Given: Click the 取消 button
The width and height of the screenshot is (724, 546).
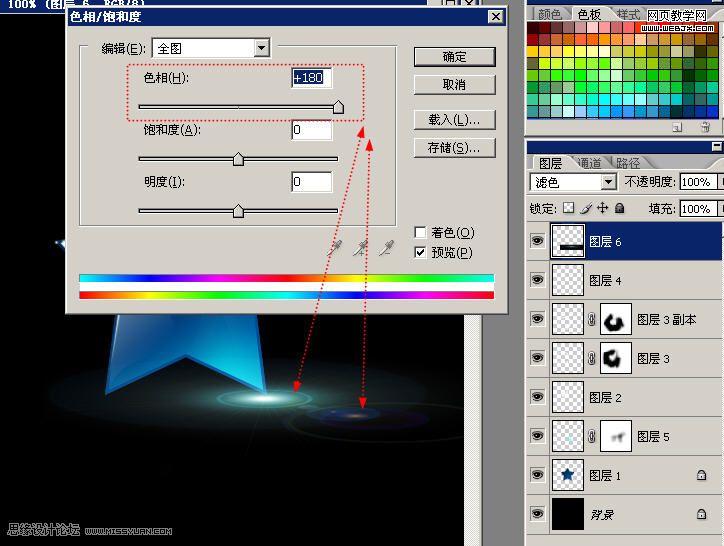Looking at the screenshot, I should click(454, 85).
